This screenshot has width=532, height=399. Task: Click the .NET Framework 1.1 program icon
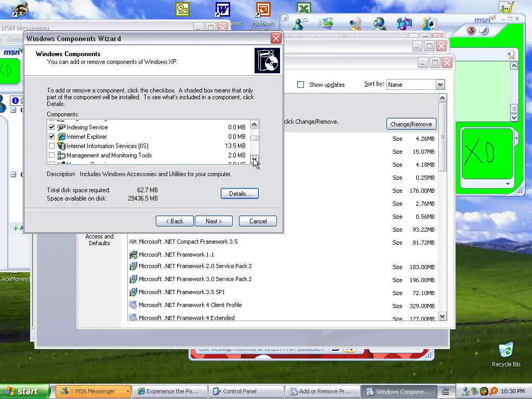tap(132, 255)
